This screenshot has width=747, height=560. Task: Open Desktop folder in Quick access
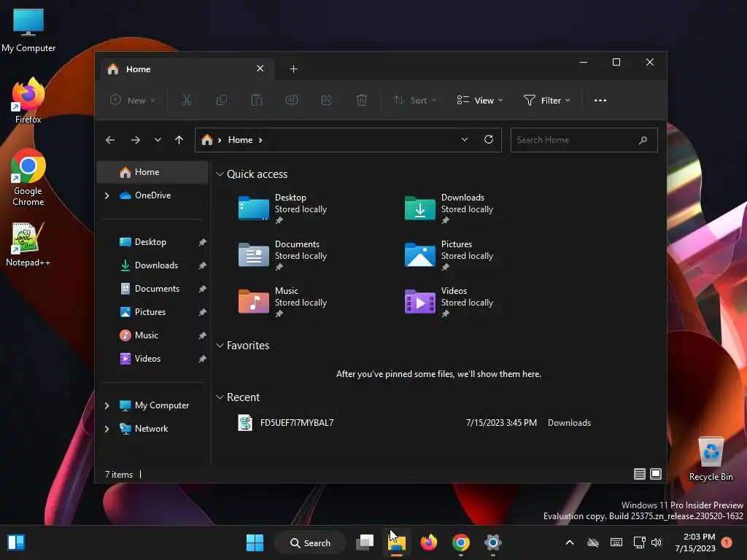(282, 209)
